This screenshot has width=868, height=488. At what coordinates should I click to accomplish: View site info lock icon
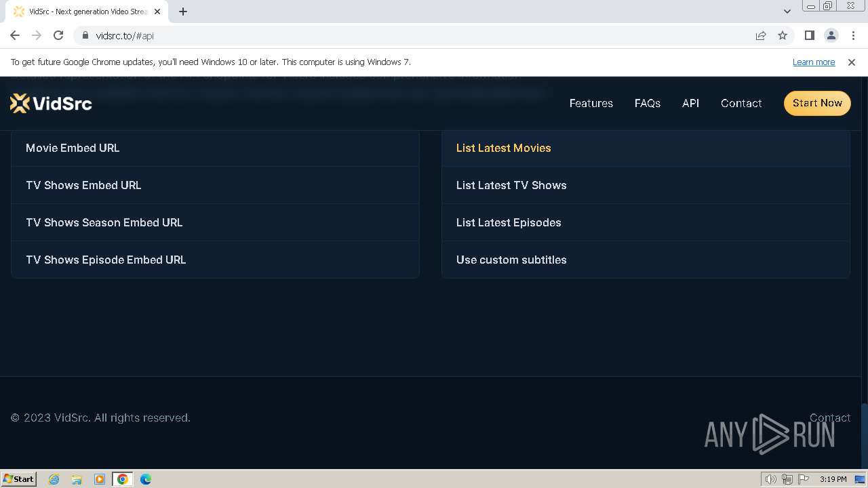coord(85,35)
